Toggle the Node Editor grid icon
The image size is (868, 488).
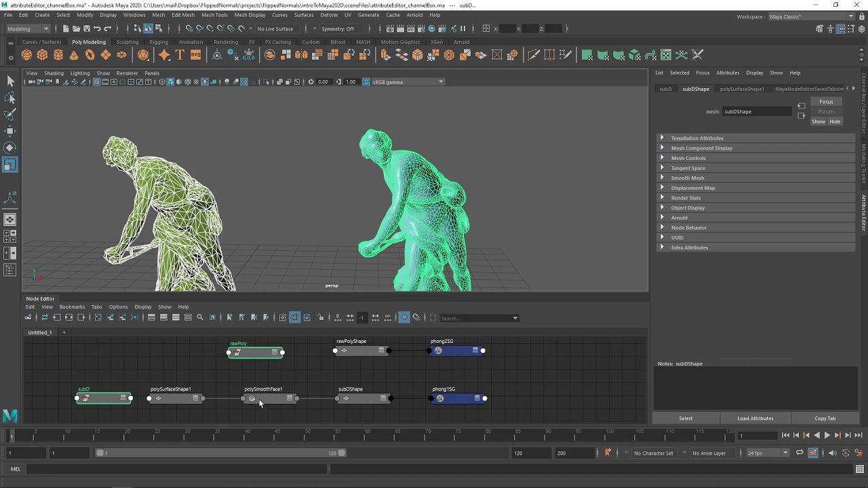click(404, 317)
